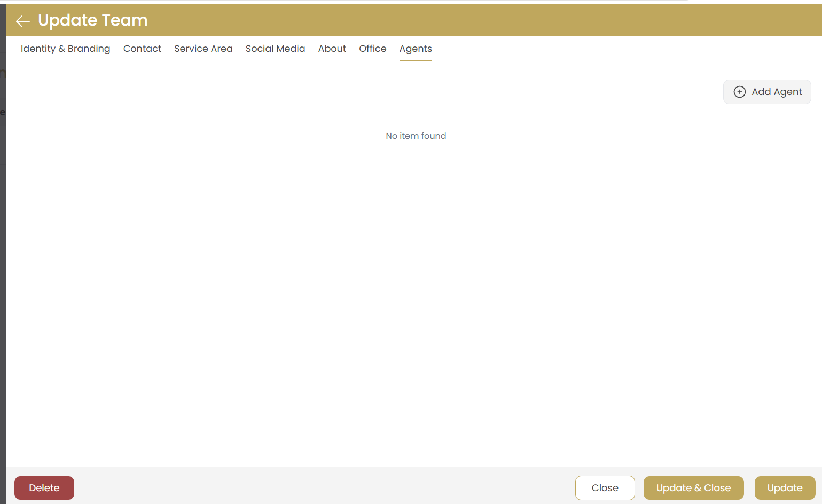This screenshot has height=504, width=822.
Task: Return to Identity & Branding settings
Action: click(65, 49)
